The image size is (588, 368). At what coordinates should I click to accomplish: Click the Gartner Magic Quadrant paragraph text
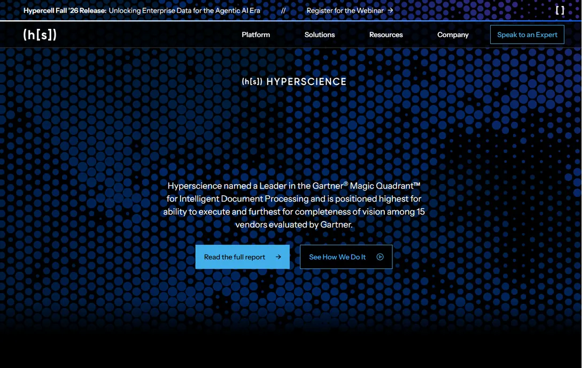[x=294, y=205]
